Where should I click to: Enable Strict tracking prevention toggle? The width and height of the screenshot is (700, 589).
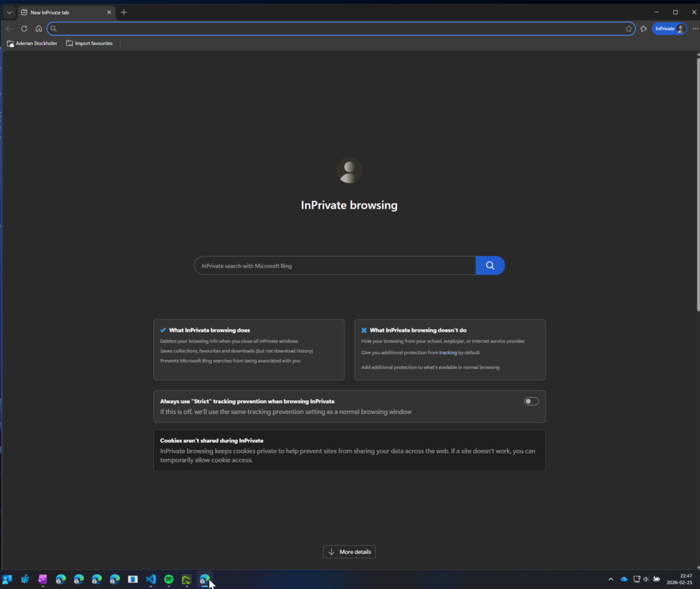[531, 402]
